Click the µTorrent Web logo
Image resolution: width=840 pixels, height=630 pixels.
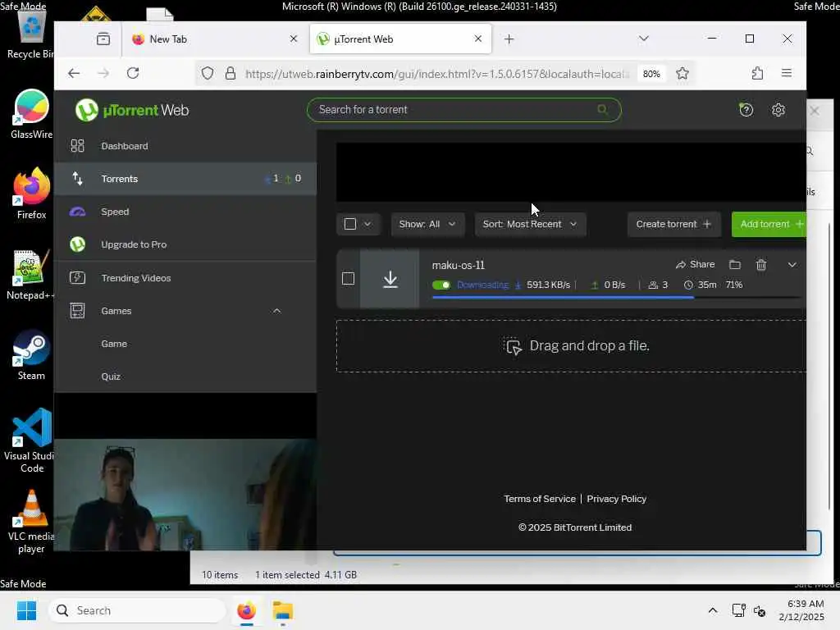(x=132, y=110)
